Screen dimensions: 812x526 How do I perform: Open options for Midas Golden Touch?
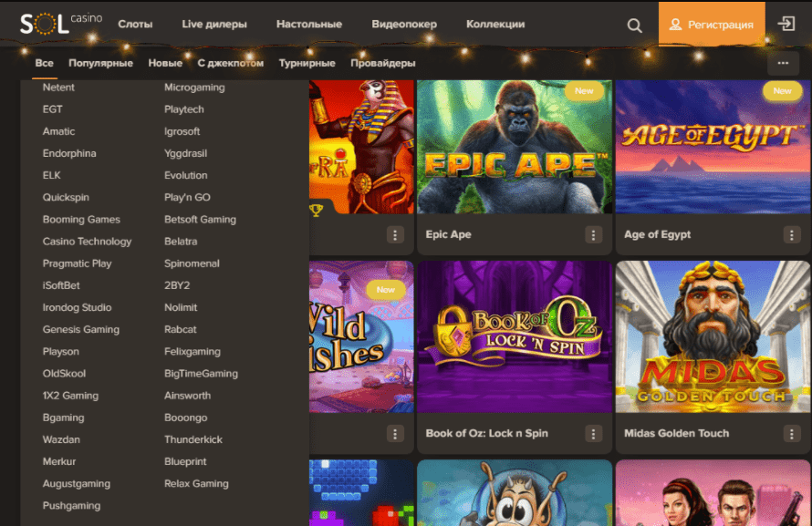pyautogui.click(x=791, y=433)
